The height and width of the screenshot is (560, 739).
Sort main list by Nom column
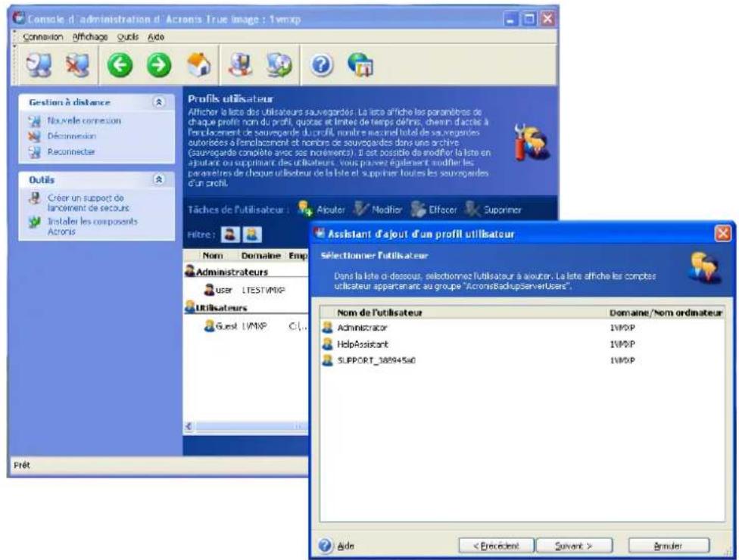(213, 255)
